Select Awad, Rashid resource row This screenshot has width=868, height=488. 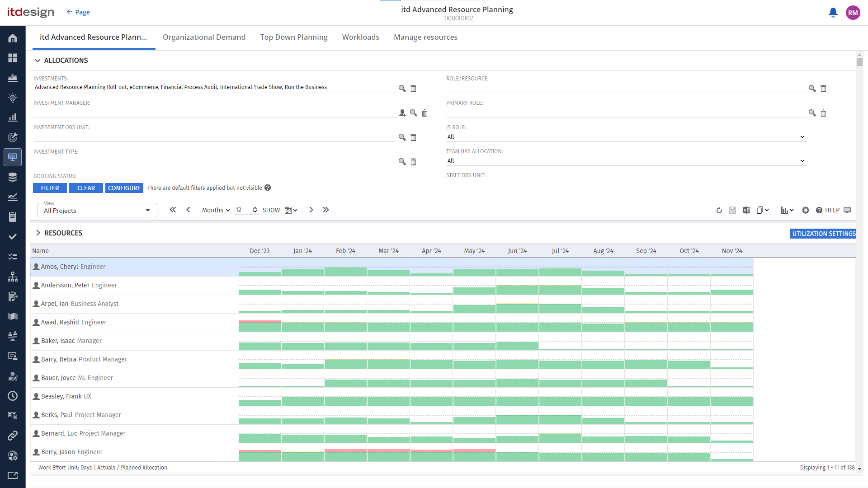click(134, 323)
